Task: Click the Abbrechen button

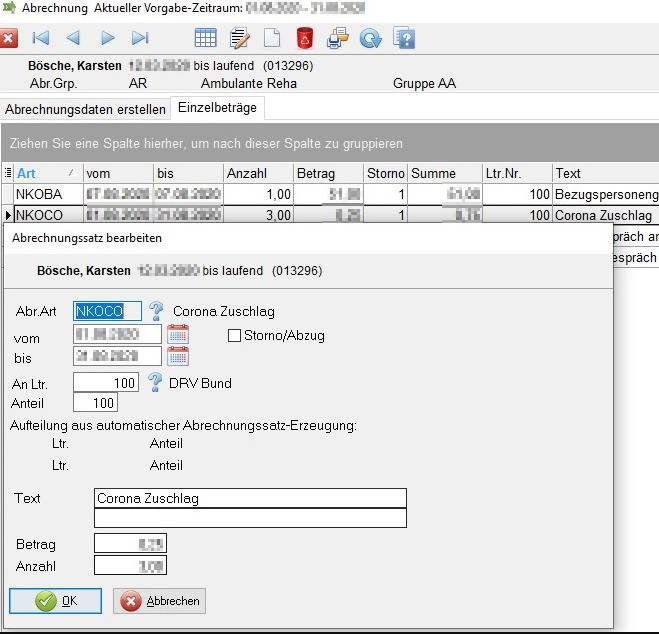Action: [160, 601]
